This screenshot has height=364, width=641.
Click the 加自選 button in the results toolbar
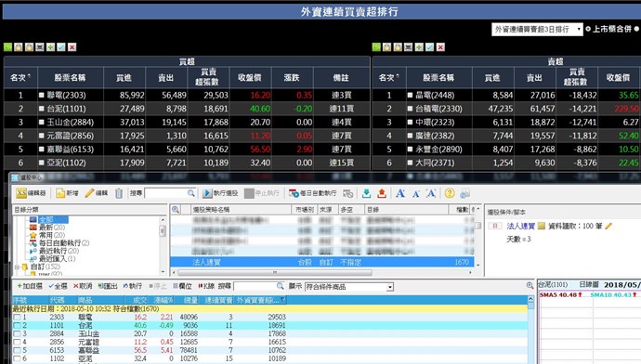coord(30,286)
